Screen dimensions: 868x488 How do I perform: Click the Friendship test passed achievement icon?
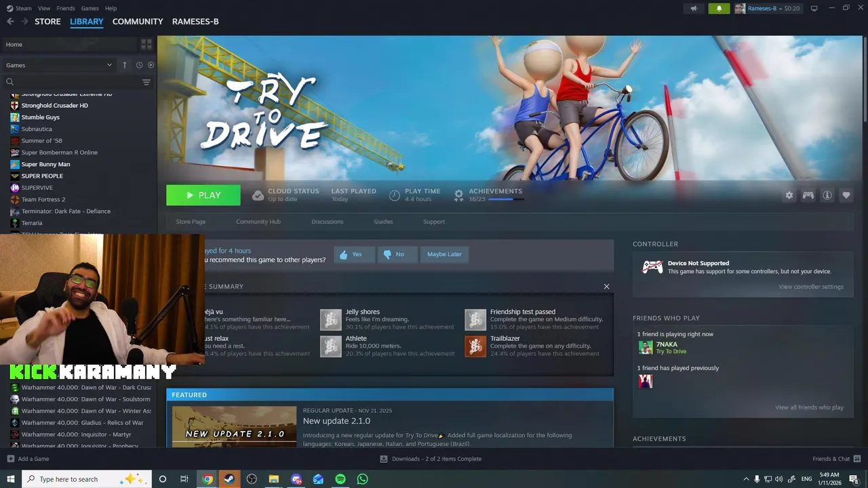(475, 319)
